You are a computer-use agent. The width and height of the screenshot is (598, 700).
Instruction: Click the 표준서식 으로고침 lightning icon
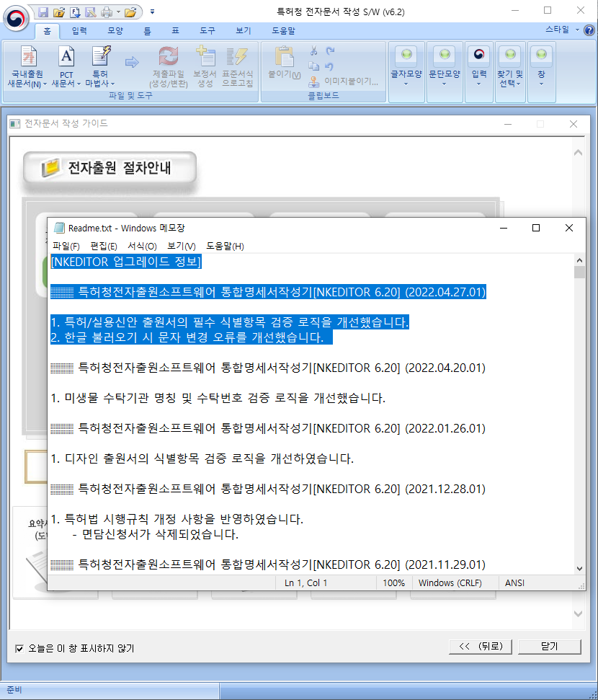(237, 57)
